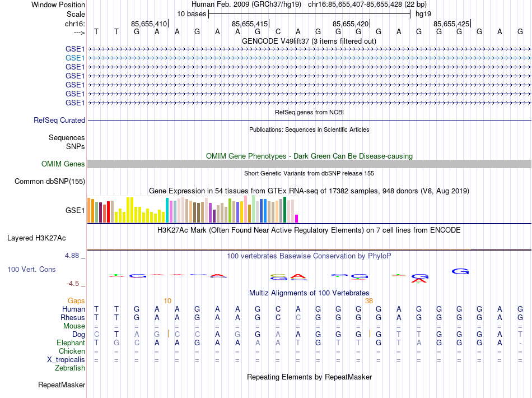Click the cyan bar in GTEx expression chart

pos(167,210)
